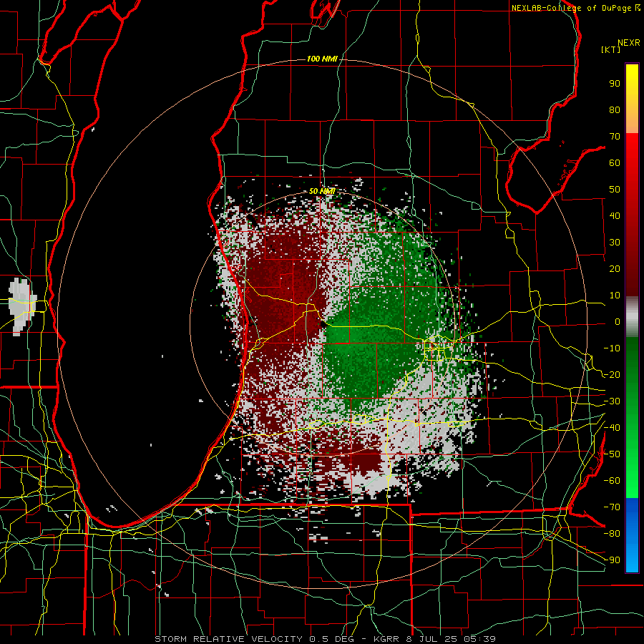The width and height of the screenshot is (644, 644).
Task: Select the positive 90 knot scale label
Action: [x=615, y=84]
